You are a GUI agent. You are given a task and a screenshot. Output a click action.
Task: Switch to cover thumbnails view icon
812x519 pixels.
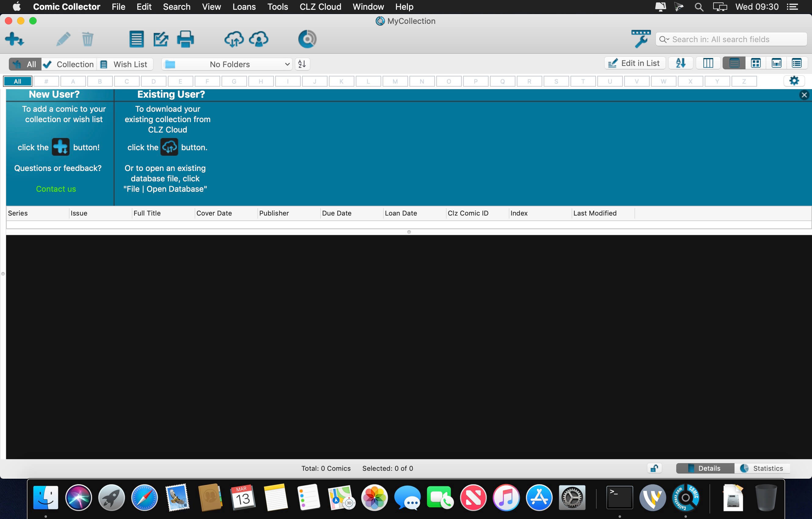point(756,64)
